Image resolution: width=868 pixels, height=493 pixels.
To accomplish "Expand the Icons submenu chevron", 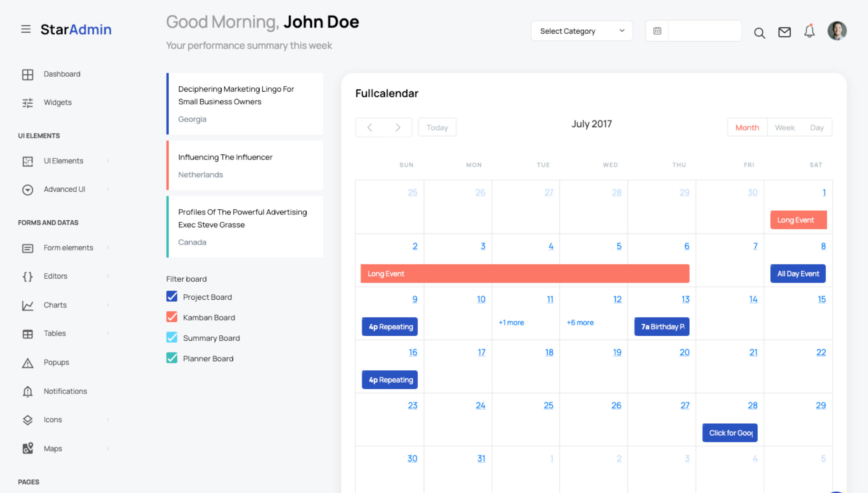I will pyautogui.click(x=108, y=420).
